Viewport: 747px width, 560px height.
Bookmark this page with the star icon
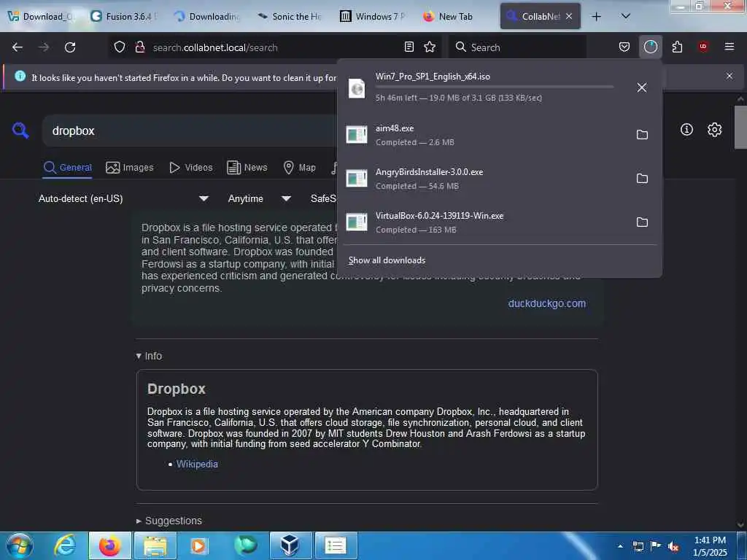tap(430, 47)
